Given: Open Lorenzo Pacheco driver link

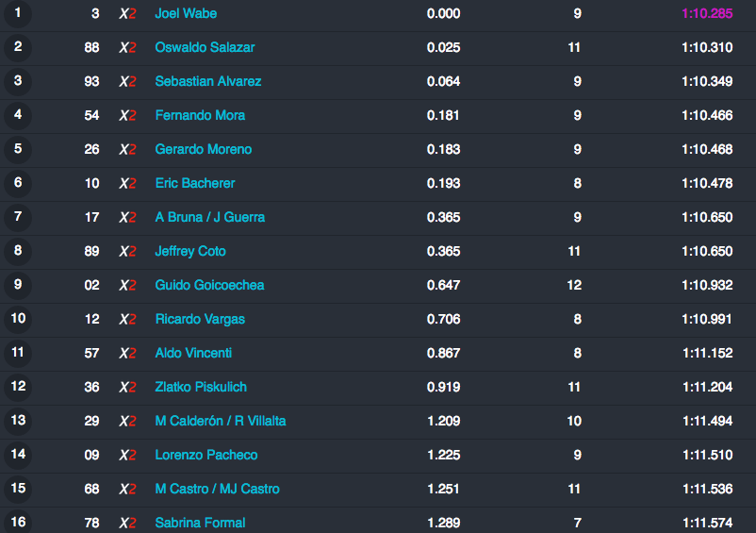Looking at the screenshot, I should coord(205,455).
